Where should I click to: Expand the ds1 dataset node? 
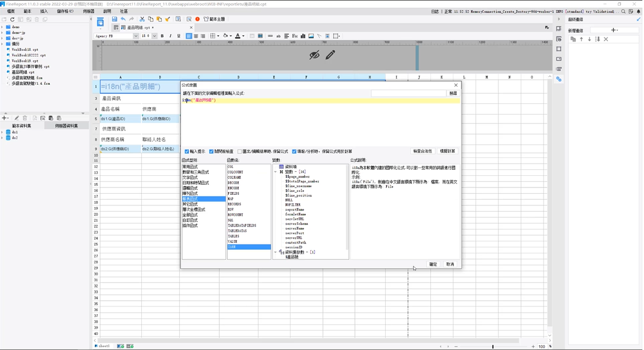[2, 132]
